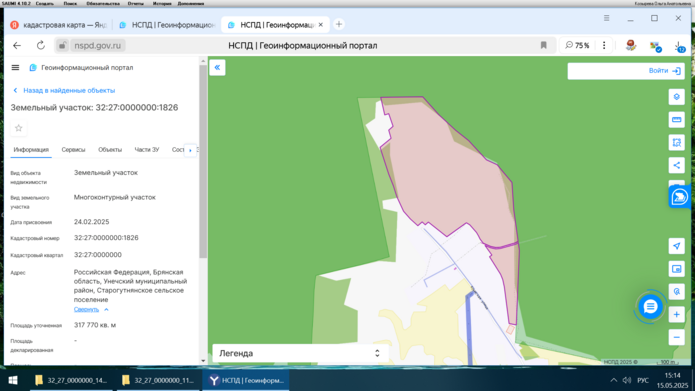
Task: Click the share map icon
Action: [x=676, y=165]
